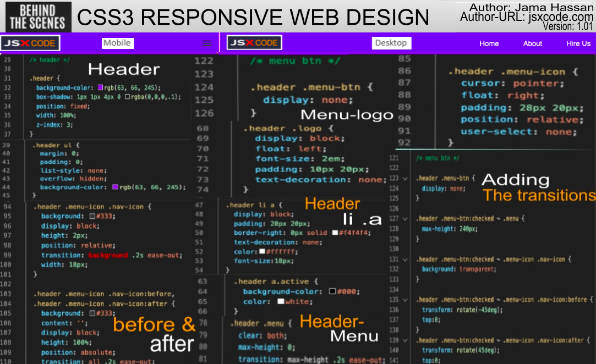This screenshot has width=596, height=364.
Task: Open the hamburger menu in mobile header
Action: (x=207, y=43)
